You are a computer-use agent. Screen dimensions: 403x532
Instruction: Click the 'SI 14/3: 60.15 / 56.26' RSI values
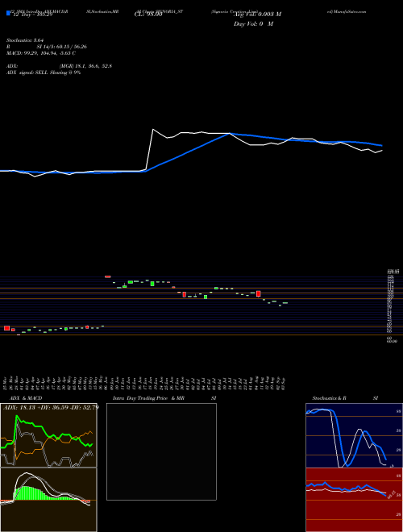62,47
